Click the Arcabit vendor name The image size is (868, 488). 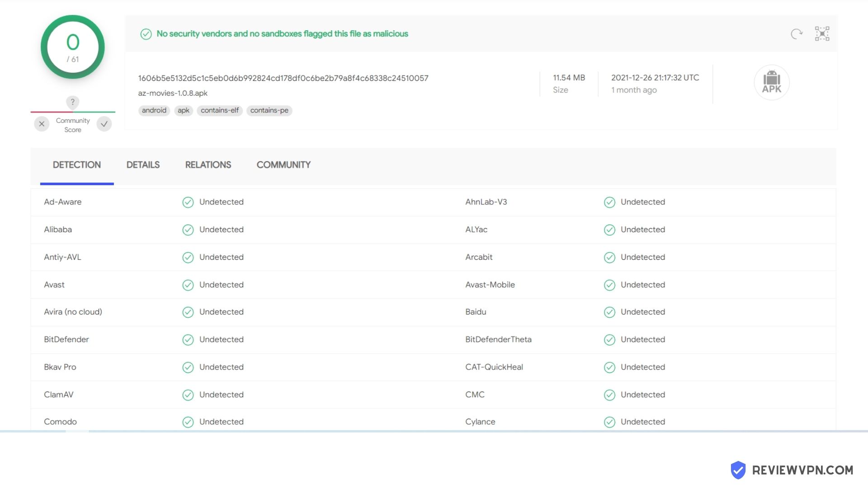pyautogui.click(x=479, y=257)
